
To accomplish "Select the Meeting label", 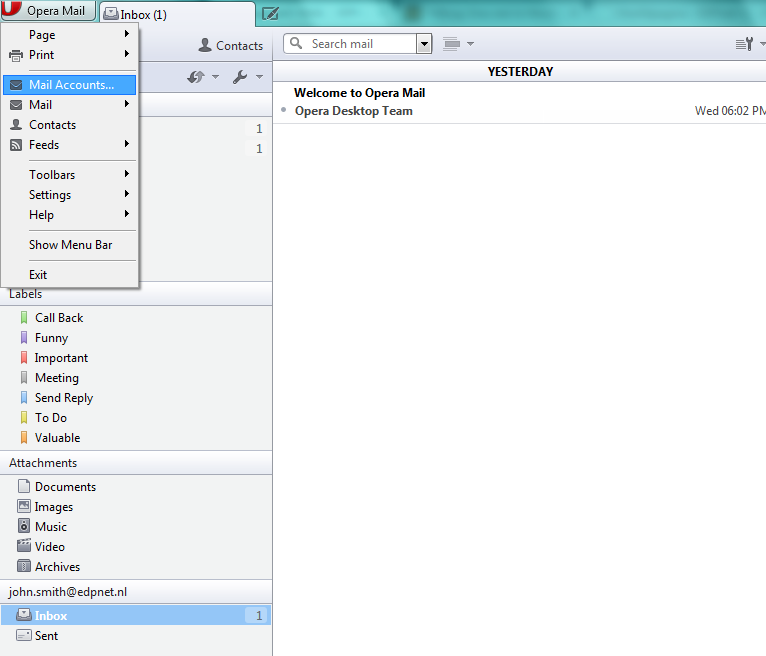I will [57, 378].
